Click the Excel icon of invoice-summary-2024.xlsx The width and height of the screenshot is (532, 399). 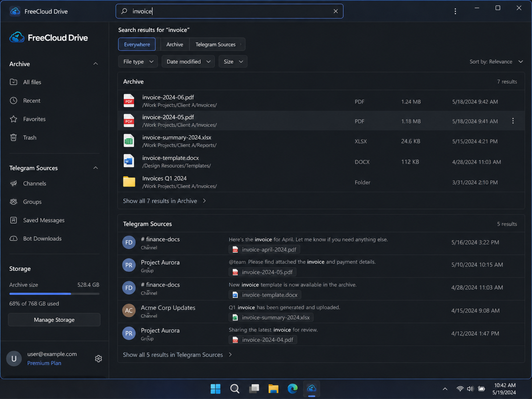coord(129,141)
